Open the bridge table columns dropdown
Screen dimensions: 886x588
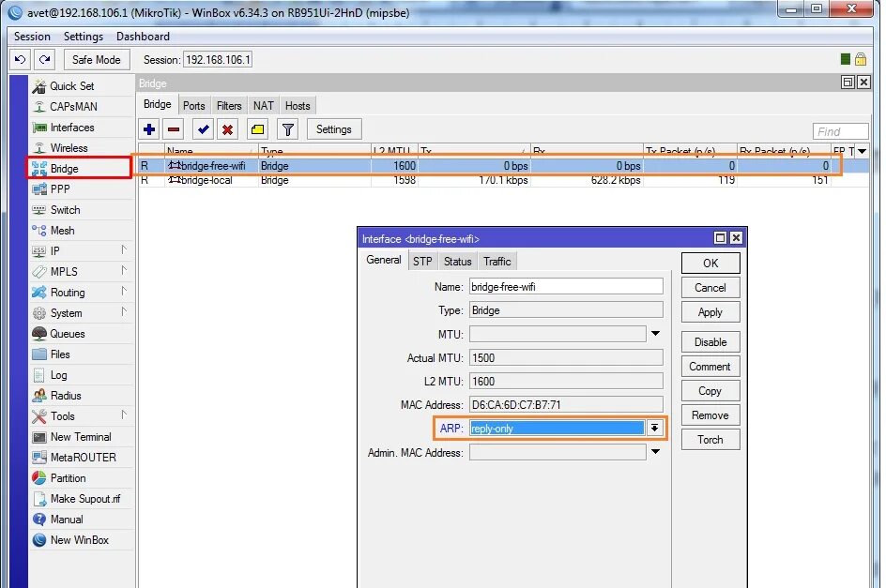point(863,151)
